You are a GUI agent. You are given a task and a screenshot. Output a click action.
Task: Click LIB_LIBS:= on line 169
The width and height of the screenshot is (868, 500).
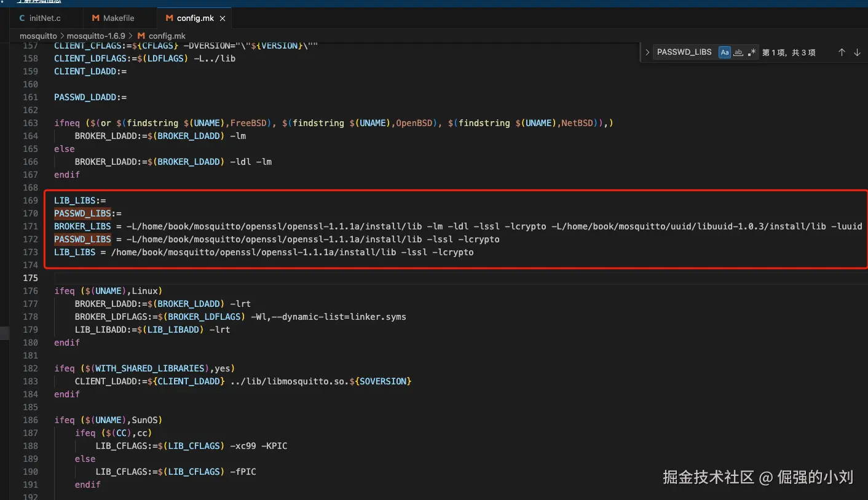tap(80, 200)
